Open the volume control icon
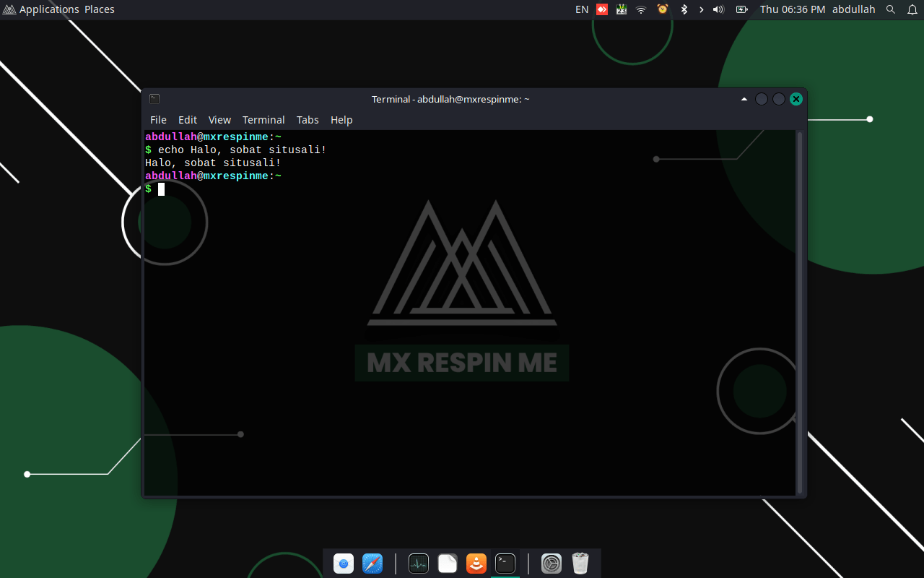 (718, 9)
